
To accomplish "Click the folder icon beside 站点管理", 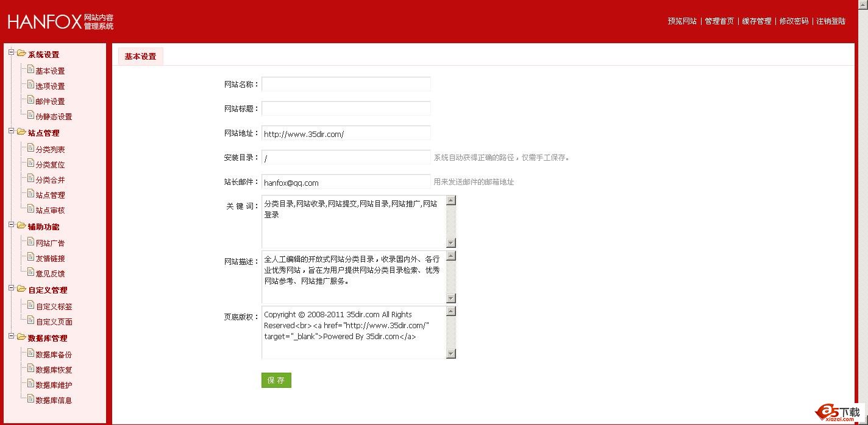I will pos(21,132).
